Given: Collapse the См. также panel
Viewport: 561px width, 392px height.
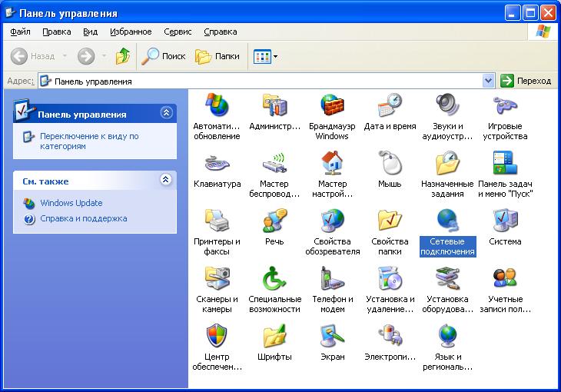Looking at the screenshot, I should (166, 179).
